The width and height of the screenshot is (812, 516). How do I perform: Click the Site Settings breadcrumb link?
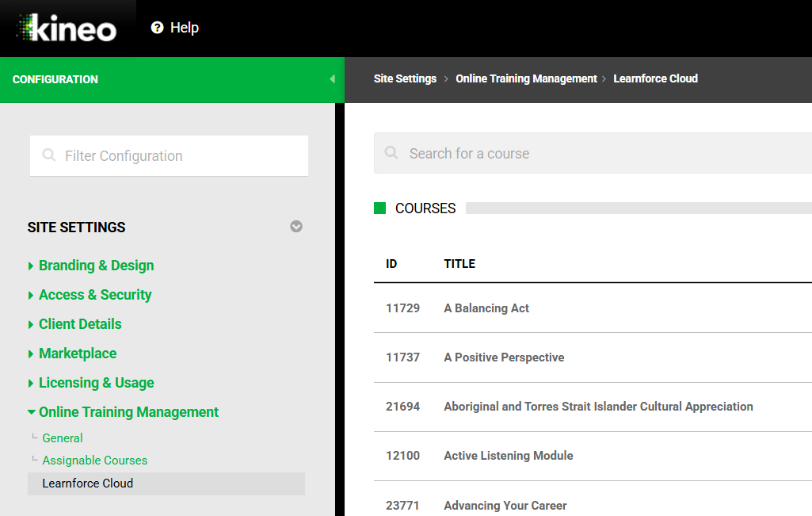pos(405,78)
